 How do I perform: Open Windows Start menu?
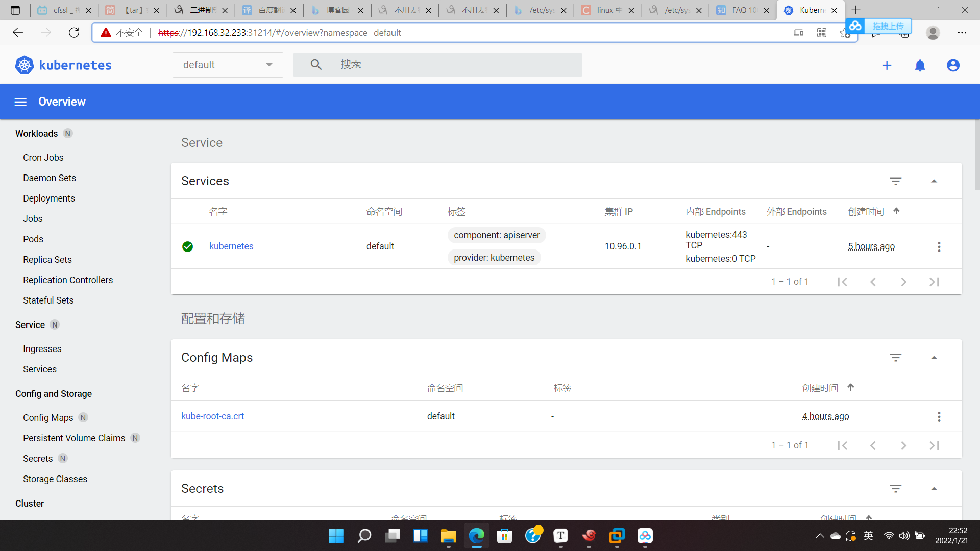[x=336, y=536]
